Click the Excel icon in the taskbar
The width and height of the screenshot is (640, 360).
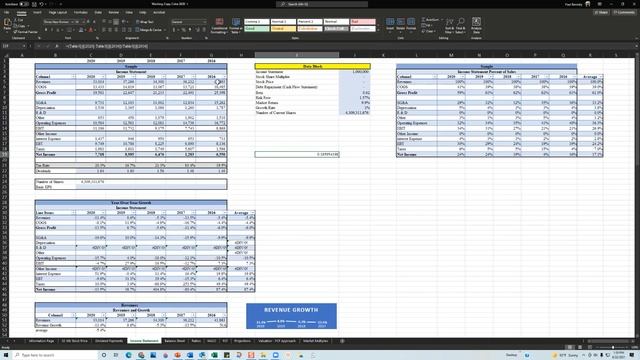214,355
